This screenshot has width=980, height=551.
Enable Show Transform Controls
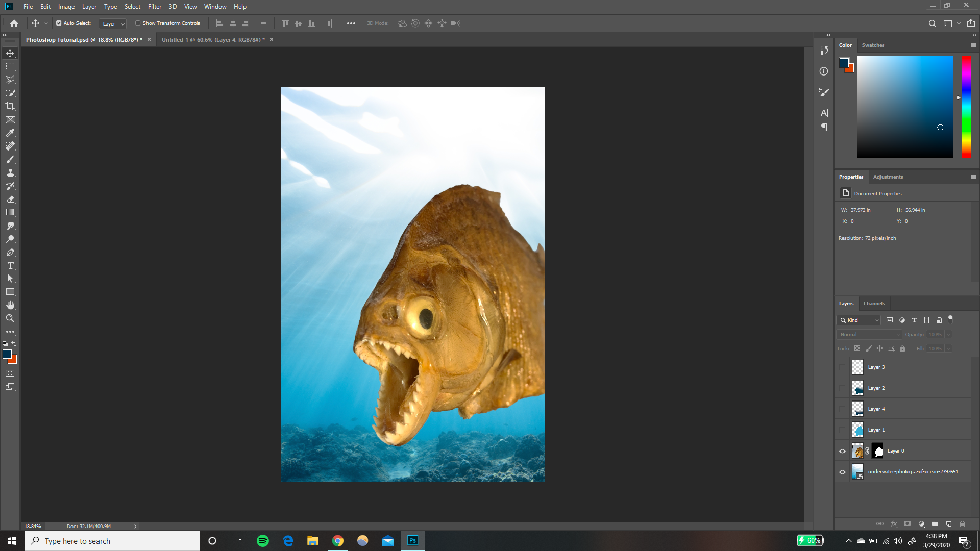pyautogui.click(x=138, y=23)
